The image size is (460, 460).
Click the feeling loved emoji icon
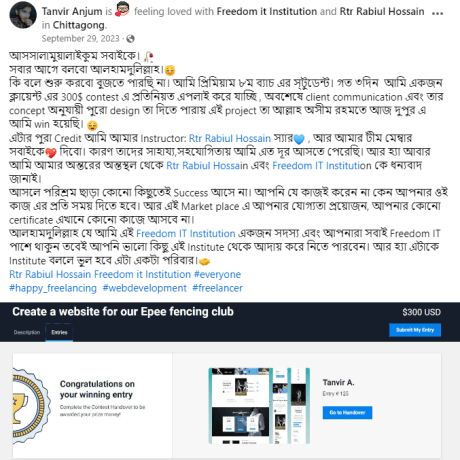[x=122, y=9]
